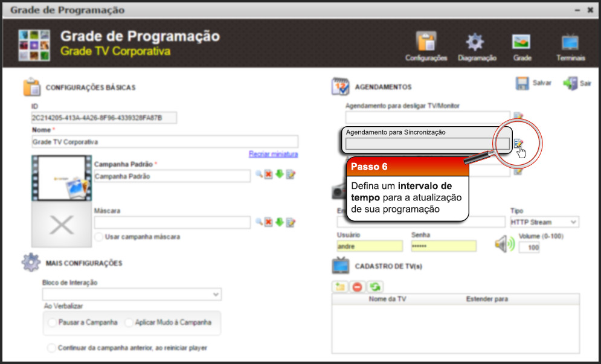
Task: Open the Terminais tab
Action: [570, 48]
